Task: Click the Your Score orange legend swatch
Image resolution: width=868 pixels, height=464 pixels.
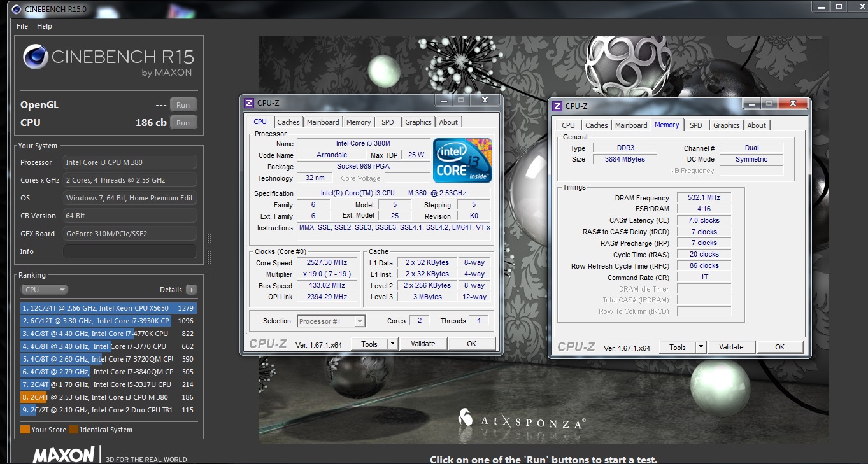Action: 25,430
